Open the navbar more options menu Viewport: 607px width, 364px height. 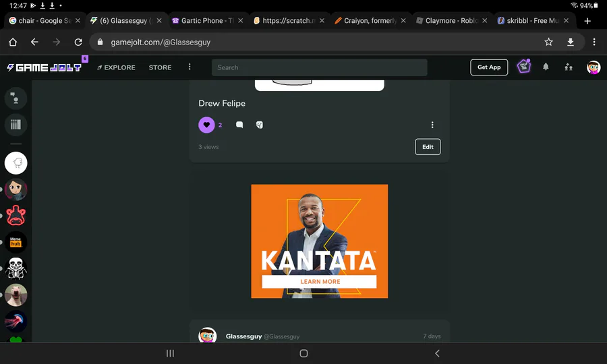click(190, 67)
